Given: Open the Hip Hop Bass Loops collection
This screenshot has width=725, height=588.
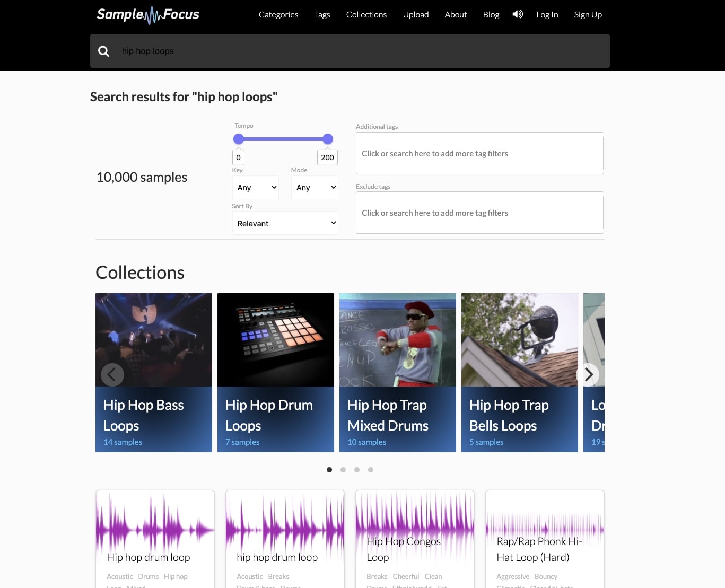Looking at the screenshot, I should (x=153, y=372).
